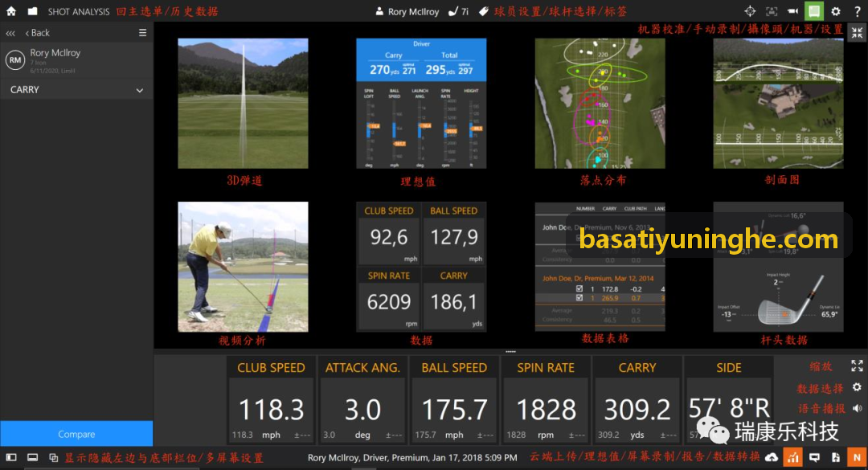Viewport: 868px width, 470px height.
Task: Open the camera icon in the top bar
Action: pos(792,11)
